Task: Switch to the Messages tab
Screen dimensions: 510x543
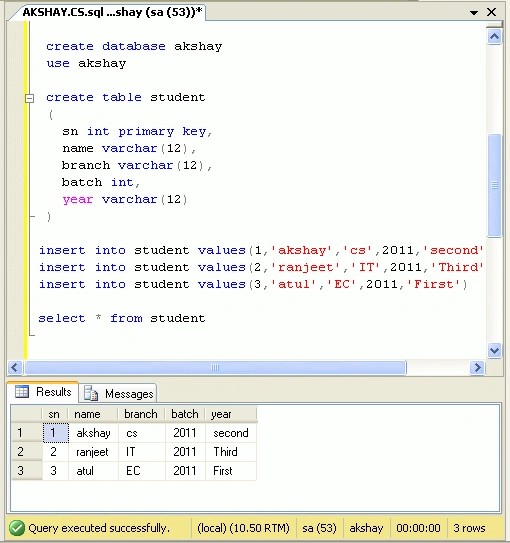Action: 118,393
